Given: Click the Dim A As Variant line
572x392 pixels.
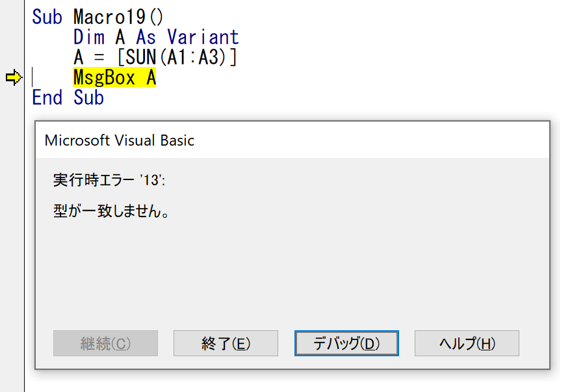Looking at the screenshot, I should pos(156,37).
